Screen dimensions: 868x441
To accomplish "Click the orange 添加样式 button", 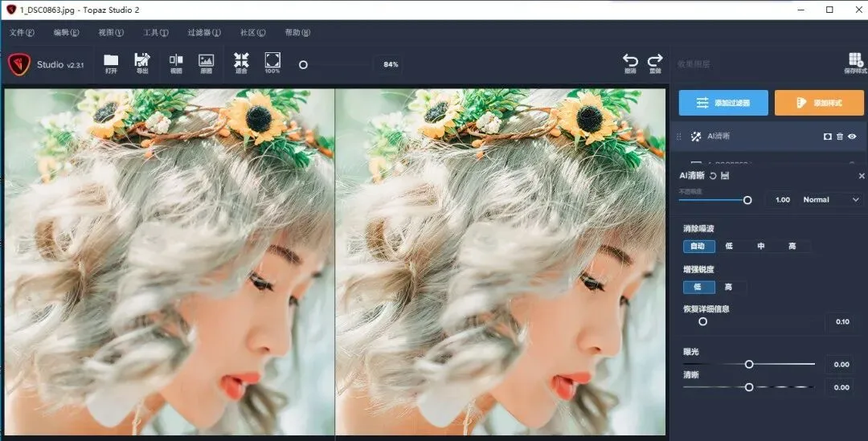I will tap(819, 103).
